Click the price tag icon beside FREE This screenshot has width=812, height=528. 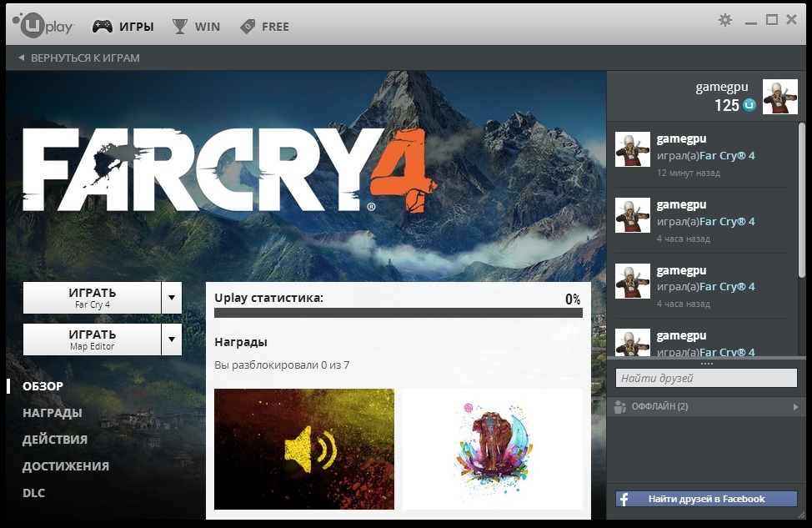tap(248, 27)
